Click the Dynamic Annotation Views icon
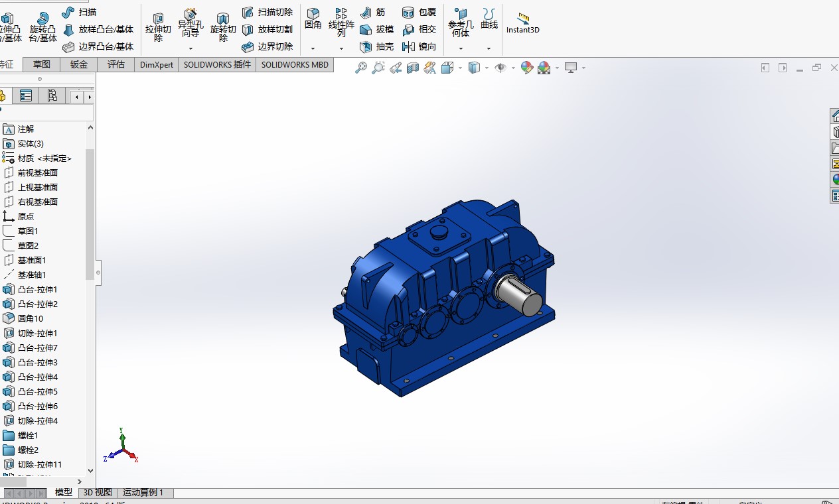The image size is (839, 504). [430, 68]
